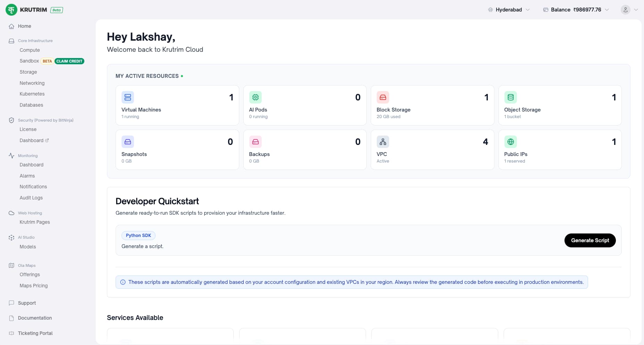This screenshot has width=644, height=345.
Task: Click the Web Hosting cloud icon
Action: pos(11,213)
